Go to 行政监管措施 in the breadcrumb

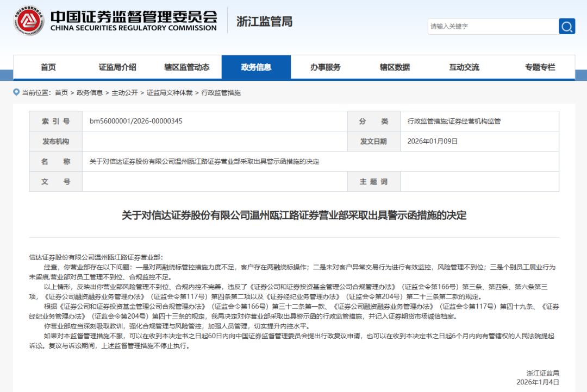click(x=221, y=93)
